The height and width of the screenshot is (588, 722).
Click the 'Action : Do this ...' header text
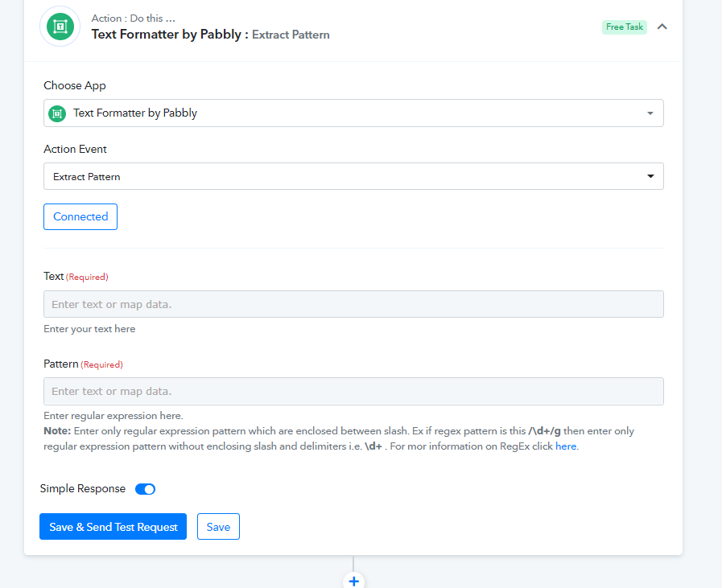(134, 19)
